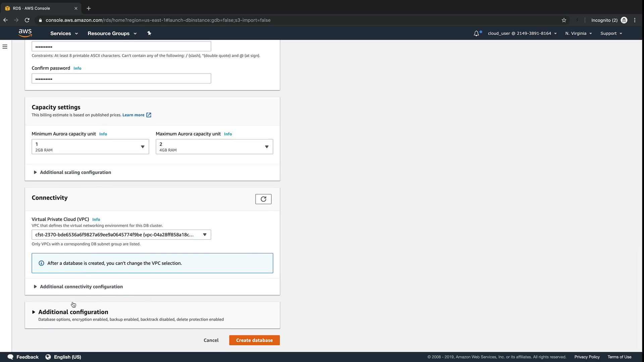Image resolution: width=644 pixels, height=362 pixels.
Task: Click the Confirm password input field
Action: tap(121, 79)
